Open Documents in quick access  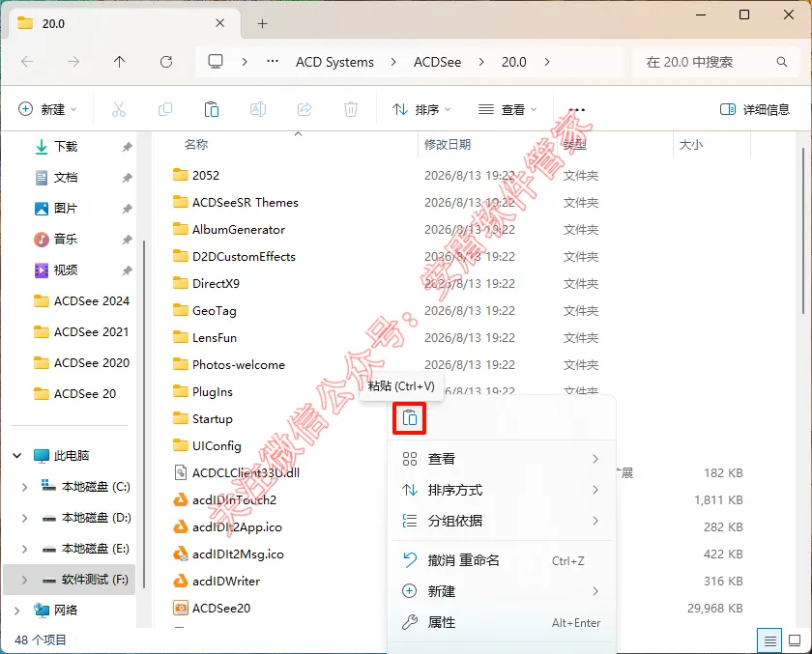(66, 178)
